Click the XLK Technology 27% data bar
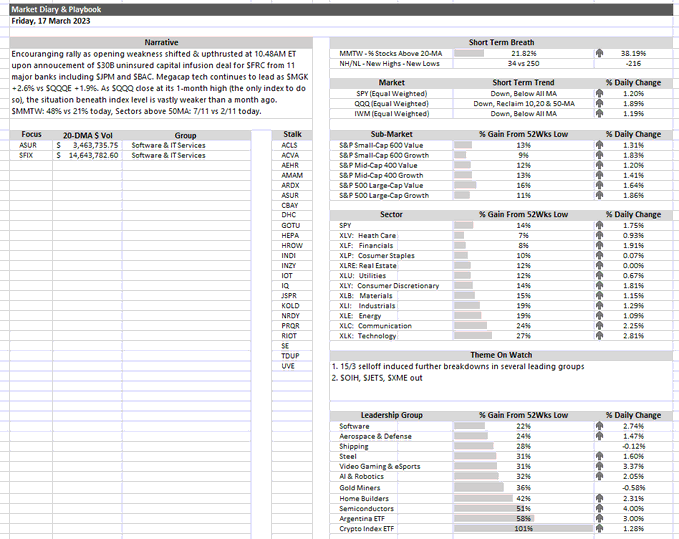This screenshot has height=539, width=679. (473, 336)
